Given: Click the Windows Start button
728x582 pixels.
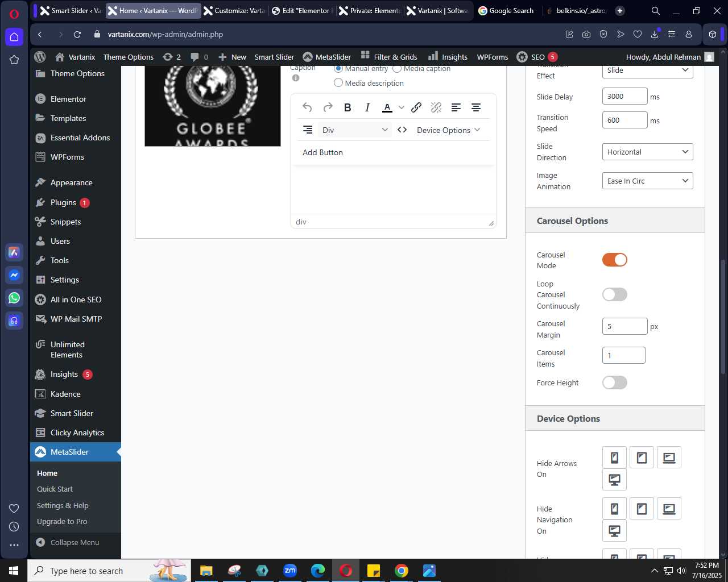Looking at the screenshot, I should (x=14, y=571).
